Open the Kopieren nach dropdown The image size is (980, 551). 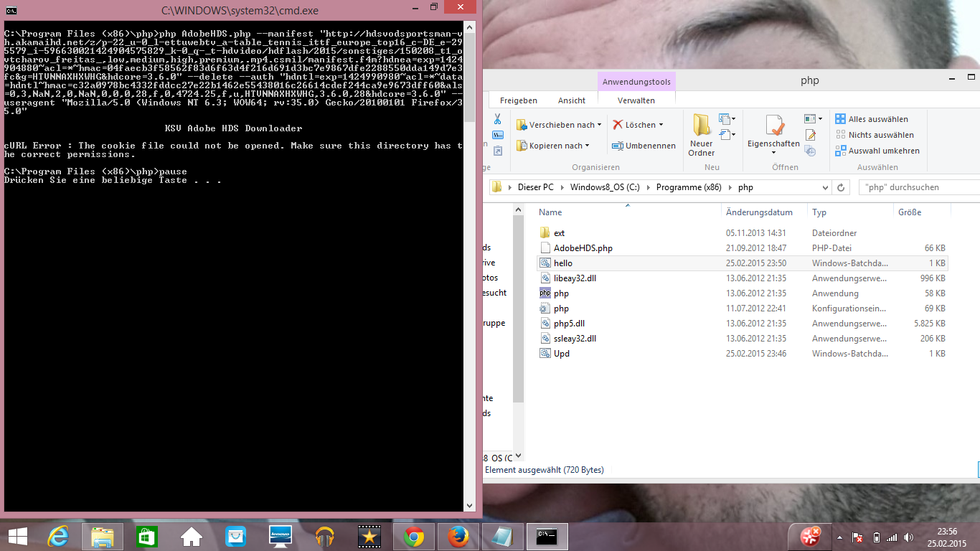553,146
